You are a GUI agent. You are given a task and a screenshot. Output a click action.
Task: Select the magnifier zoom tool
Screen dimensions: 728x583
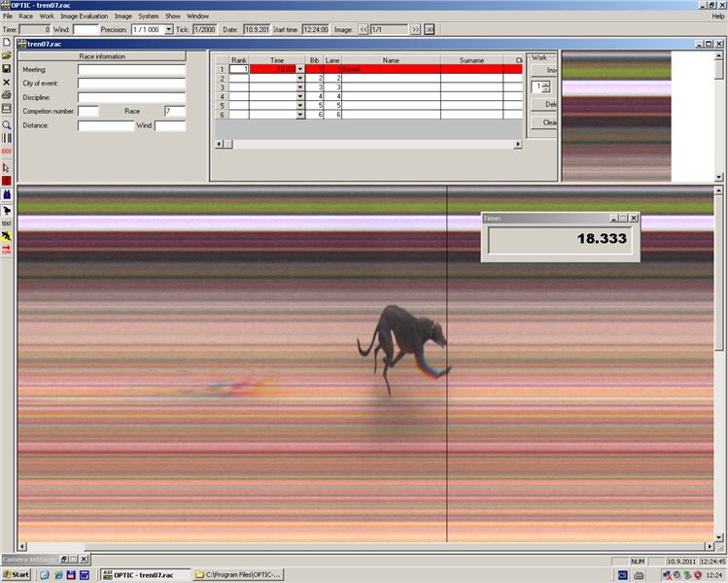[x=7, y=125]
